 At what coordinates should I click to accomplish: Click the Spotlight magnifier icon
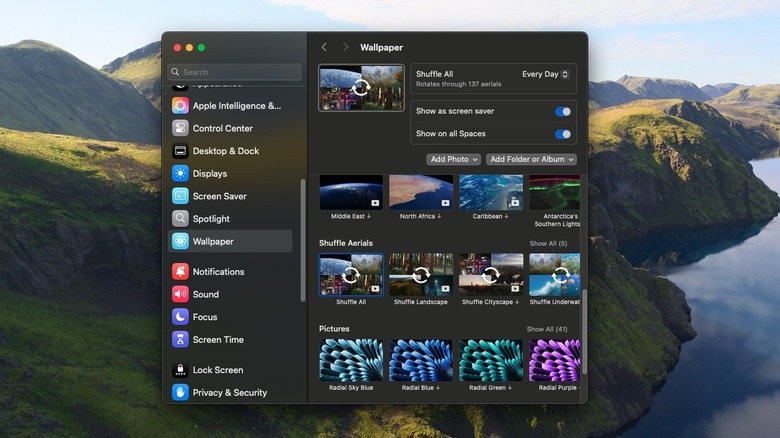pyautogui.click(x=180, y=218)
